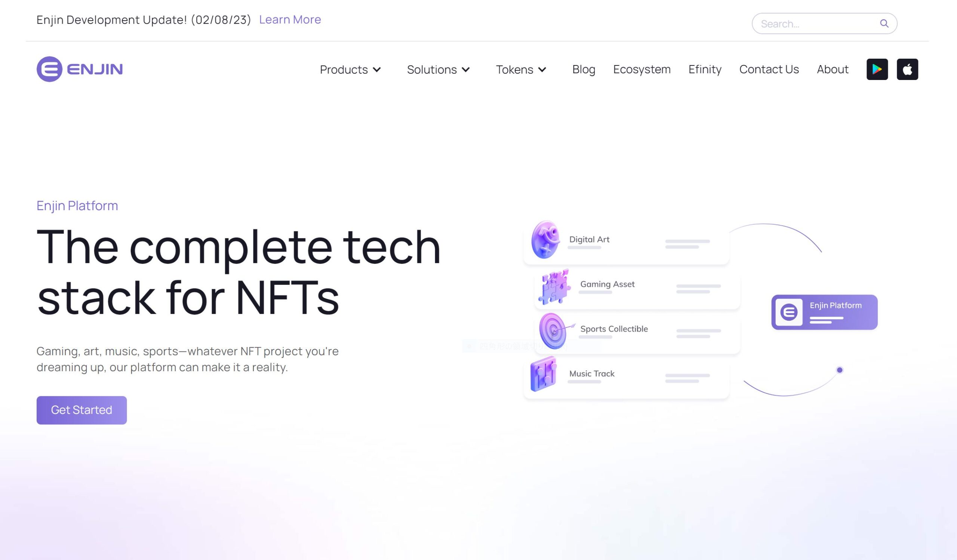
Task: Click the Enjin Platform card icon
Action: pyautogui.click(x=790, y=311)
